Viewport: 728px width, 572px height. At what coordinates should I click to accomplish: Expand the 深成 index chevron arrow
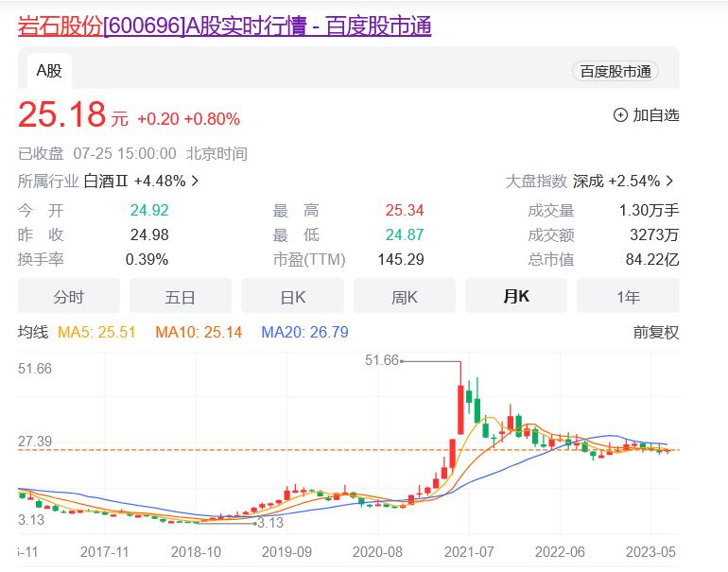coord(669,181)
